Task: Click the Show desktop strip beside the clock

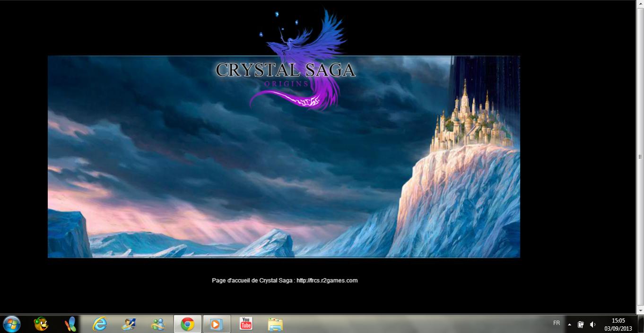Action: point(641,324)
